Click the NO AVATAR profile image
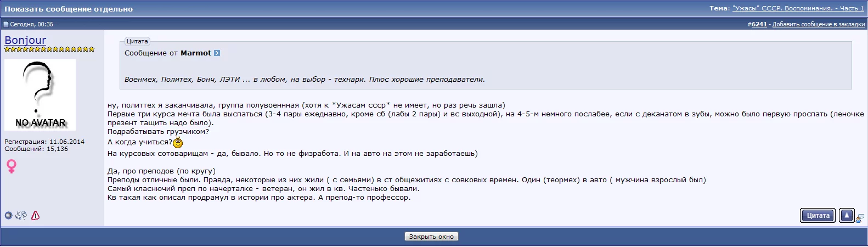The width and height of the screenshot is (868, 247). click(40, 94)
